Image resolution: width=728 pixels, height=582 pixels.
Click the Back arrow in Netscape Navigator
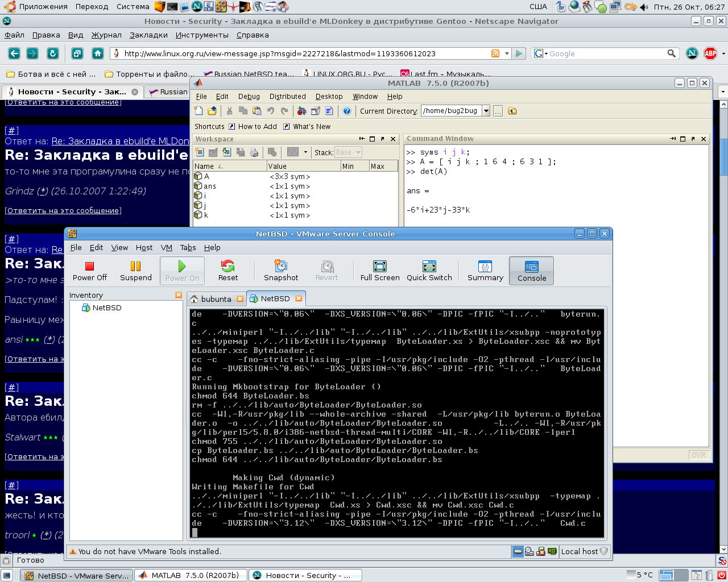[14, 53]
